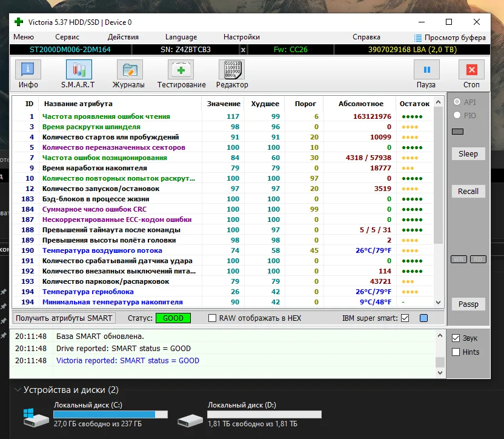Image resolution: width=504 pixels, height=439 pixels.
Task: Click SMART table scroll up arrow
Action: tap(438, 102)
